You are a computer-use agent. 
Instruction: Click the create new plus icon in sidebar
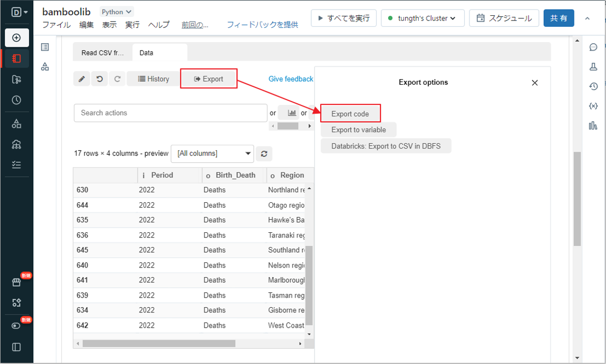[x=16, y=38]
